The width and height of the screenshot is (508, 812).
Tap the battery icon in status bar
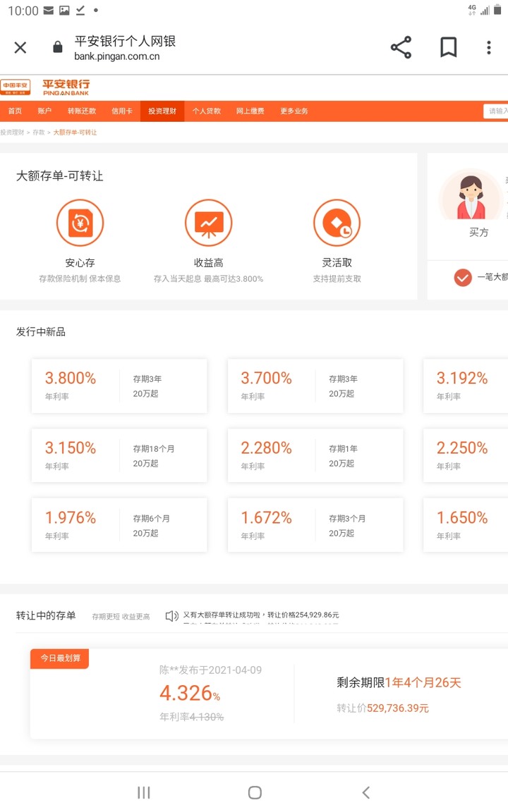(497, 10)
